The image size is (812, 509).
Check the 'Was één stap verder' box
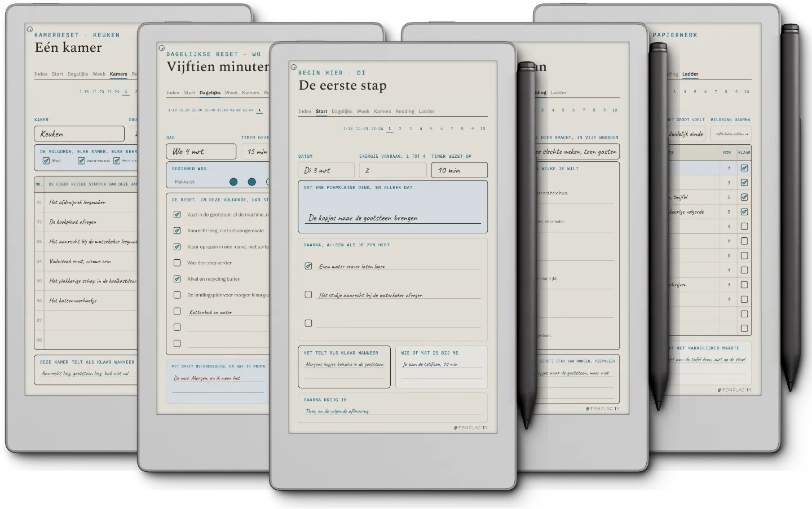[x=177, y=263]
